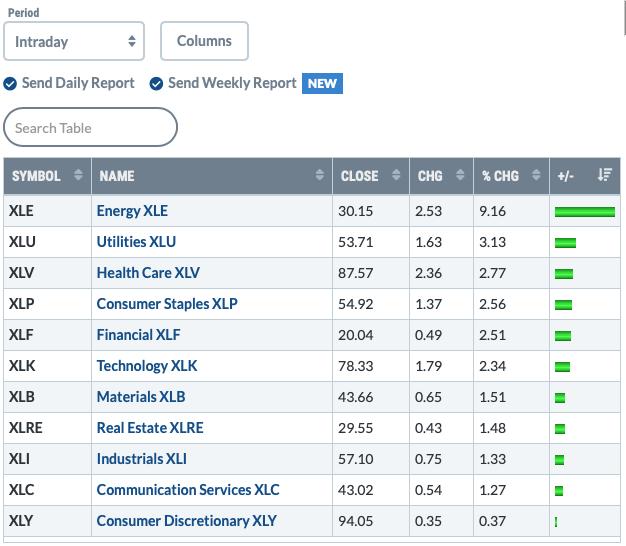This screenshot has height=546, width=626.
Task: Uncheck Send Daily Report checkbox
Action: click(x=10, y=84)
